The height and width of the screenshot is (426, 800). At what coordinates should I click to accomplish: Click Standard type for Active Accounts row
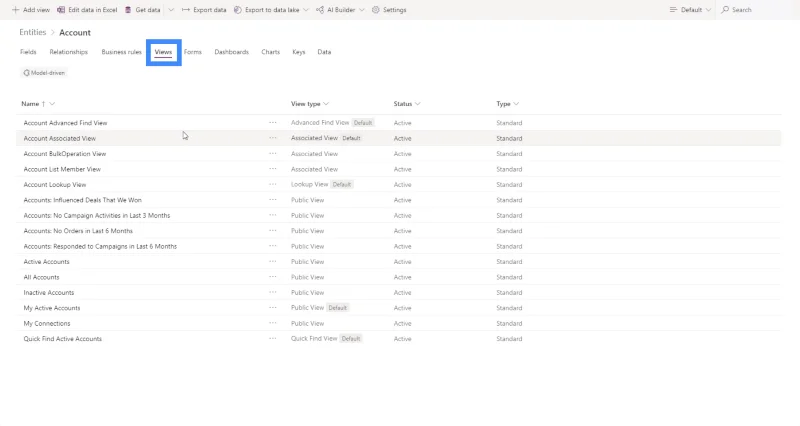pyautogui.click(x=509, y=262)
